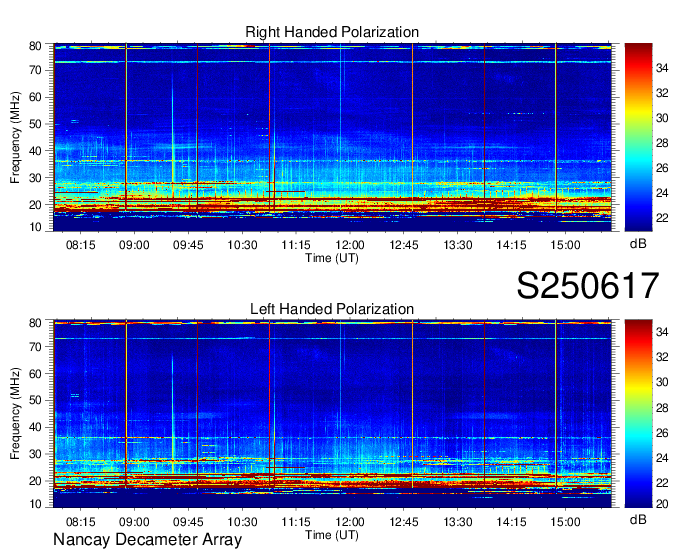
Task: Click the 20 MHz tick on the bottom plot
Action: click(x=35, y=481)
